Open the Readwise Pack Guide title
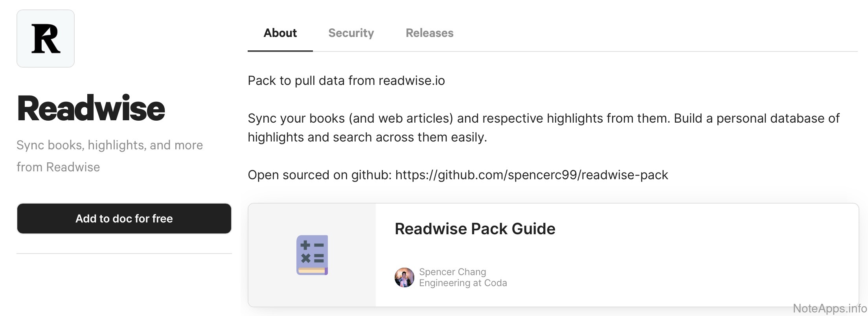 click(475, 229)
